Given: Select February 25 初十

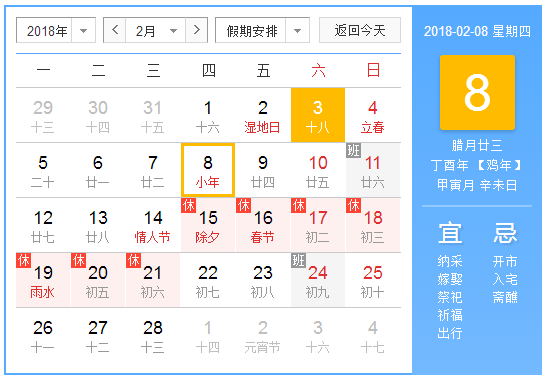Looking at the screenshot, I should click(373, 280).
